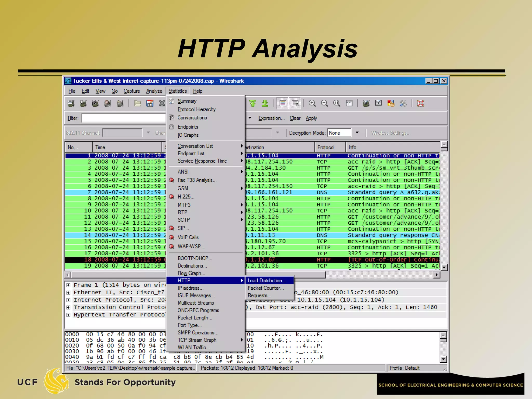Toggle auto scroll in live capture
Screen dimensions: 532x399
tap(295, 103)
